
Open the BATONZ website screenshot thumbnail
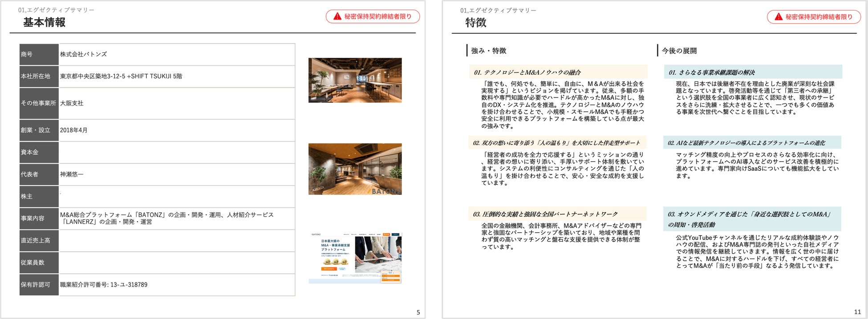tap(355, 258)
